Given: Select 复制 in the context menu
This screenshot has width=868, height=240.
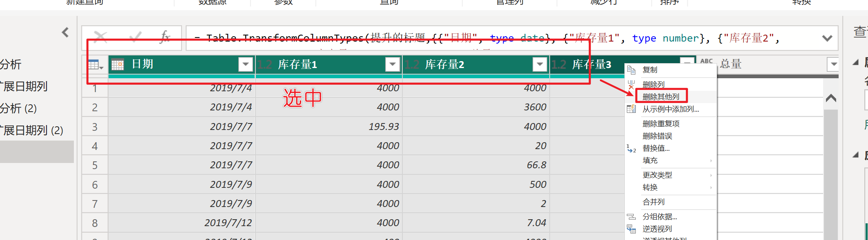Looking at the screenshot, I should tap(650, 70).
